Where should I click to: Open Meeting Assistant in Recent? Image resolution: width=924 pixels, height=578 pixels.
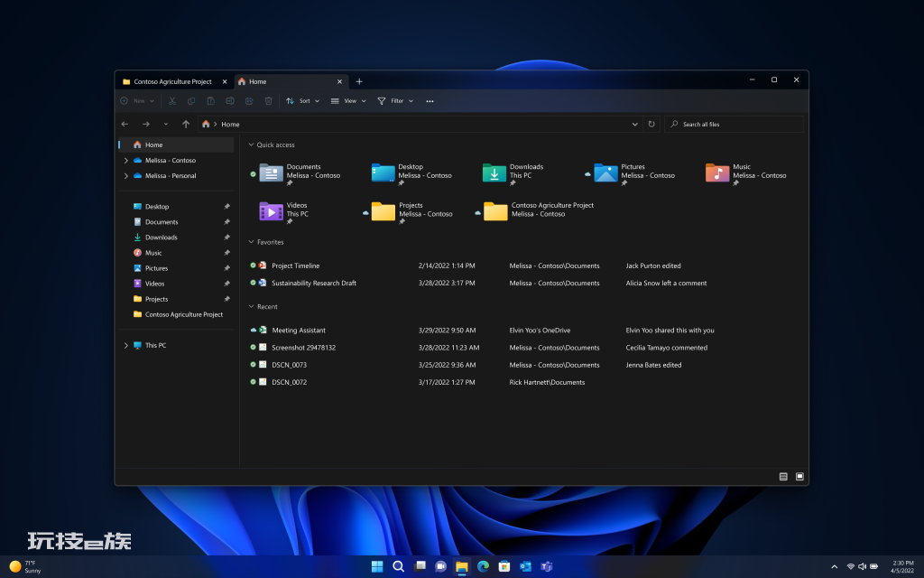(298, 331)
